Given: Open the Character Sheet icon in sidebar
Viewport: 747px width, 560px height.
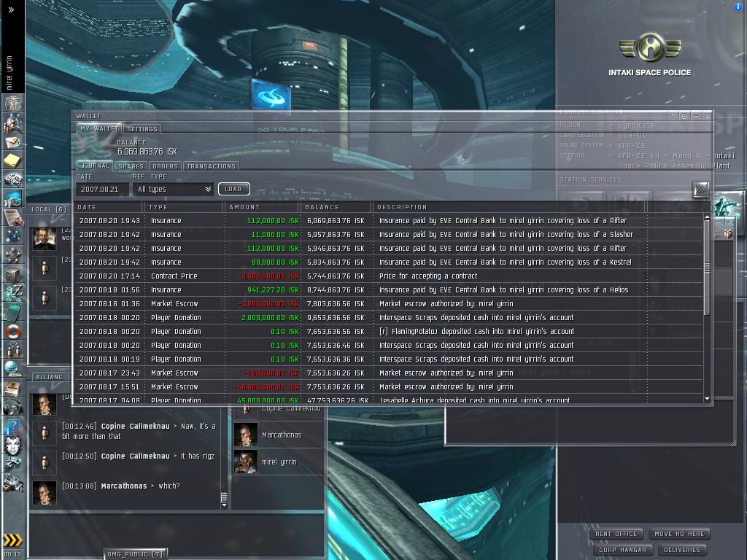Looking at the screenshot, I should click(13, 104).
